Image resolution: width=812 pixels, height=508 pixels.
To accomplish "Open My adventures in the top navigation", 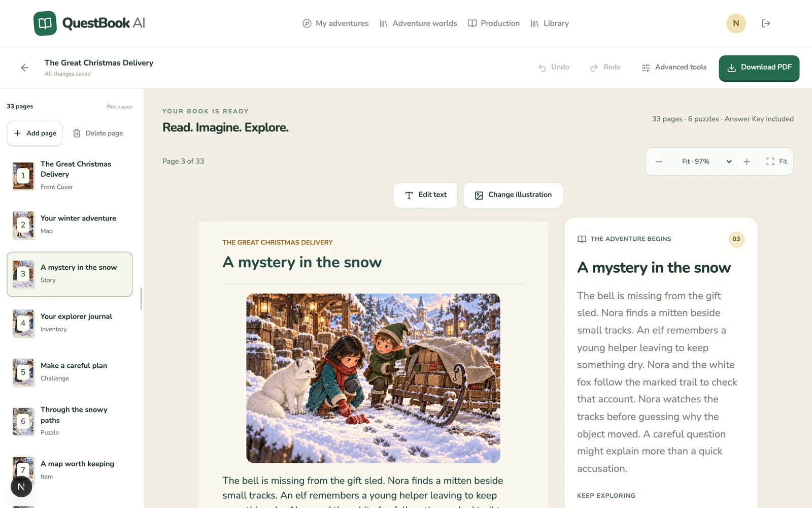I will pyautogui.click(x=335, y=23).
